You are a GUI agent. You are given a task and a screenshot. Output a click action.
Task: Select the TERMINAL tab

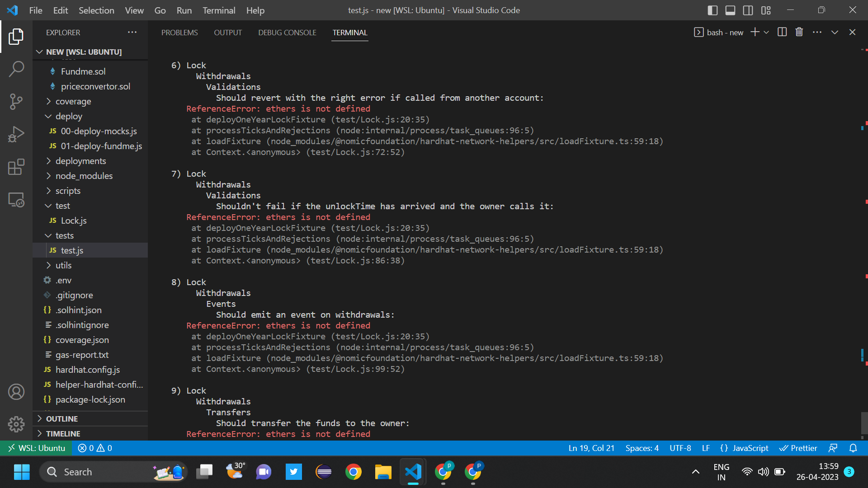pyautogui.click(x=350, y=33)
